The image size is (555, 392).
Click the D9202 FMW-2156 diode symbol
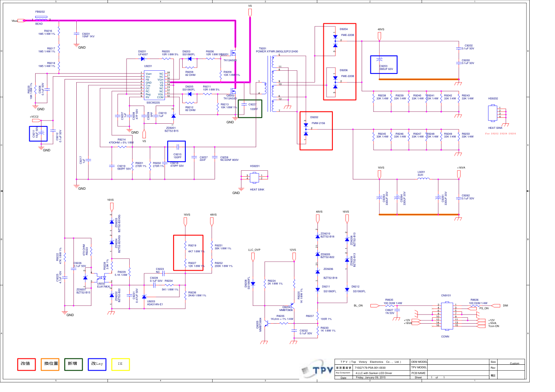(306, 130)
